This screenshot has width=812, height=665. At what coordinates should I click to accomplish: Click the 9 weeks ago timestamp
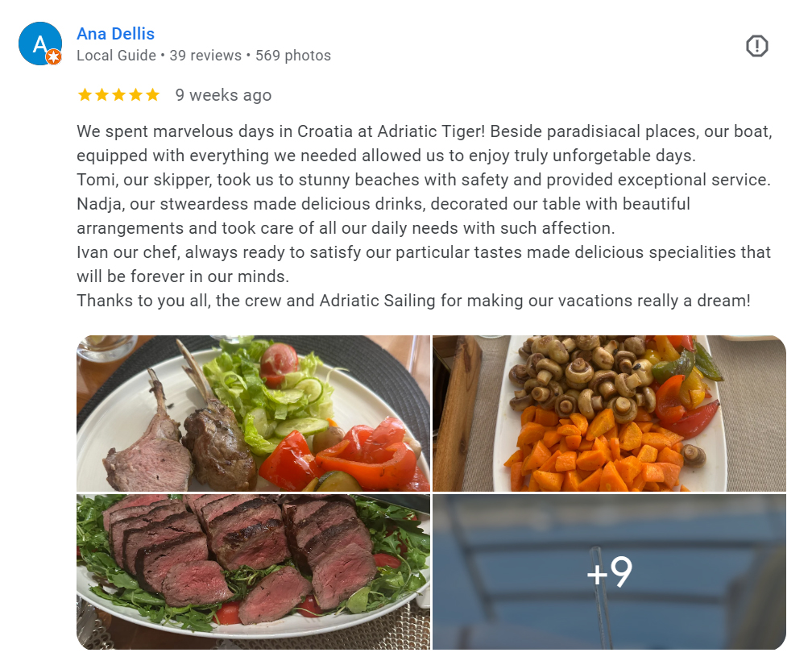(x=223, y=95)
